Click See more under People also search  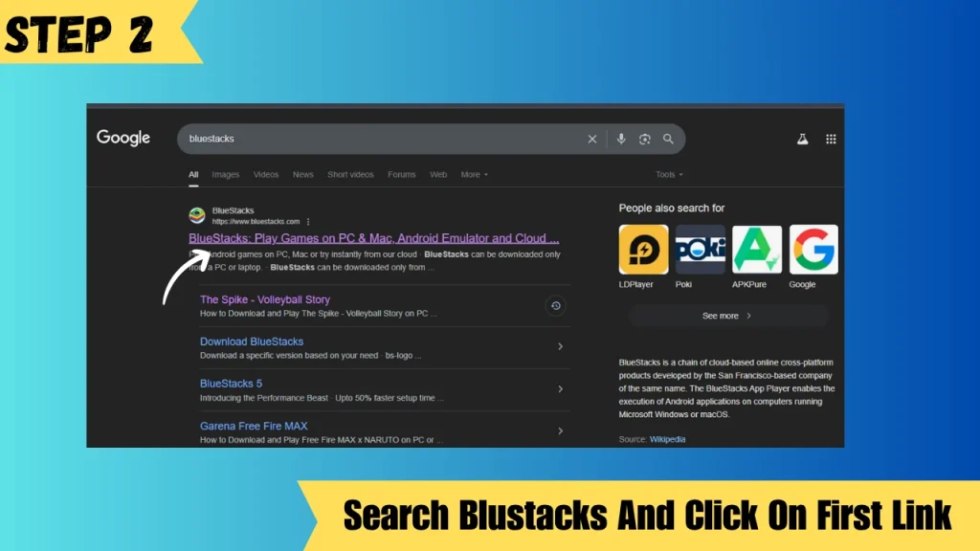click(728, 316)
